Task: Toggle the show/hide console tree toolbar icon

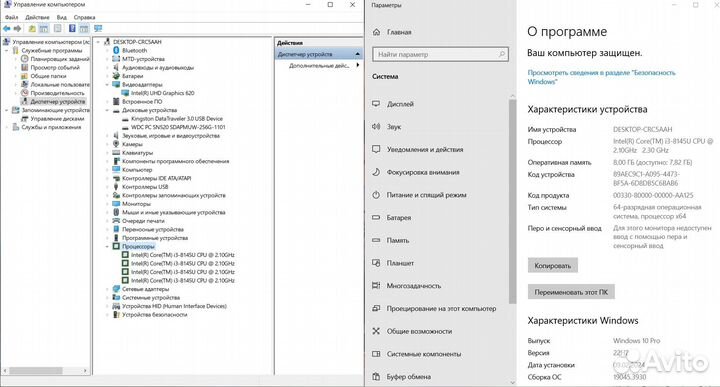Action: coord(43,28)
